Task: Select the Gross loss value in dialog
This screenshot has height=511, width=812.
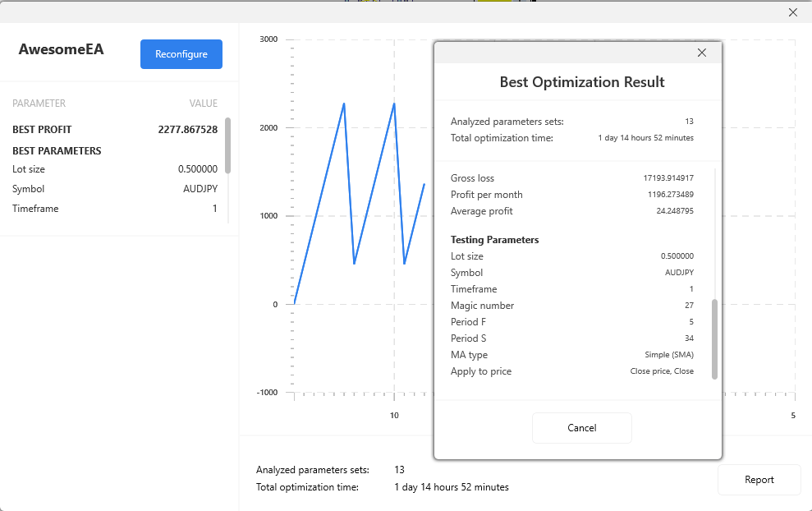Action: click(x=667, y=178)
